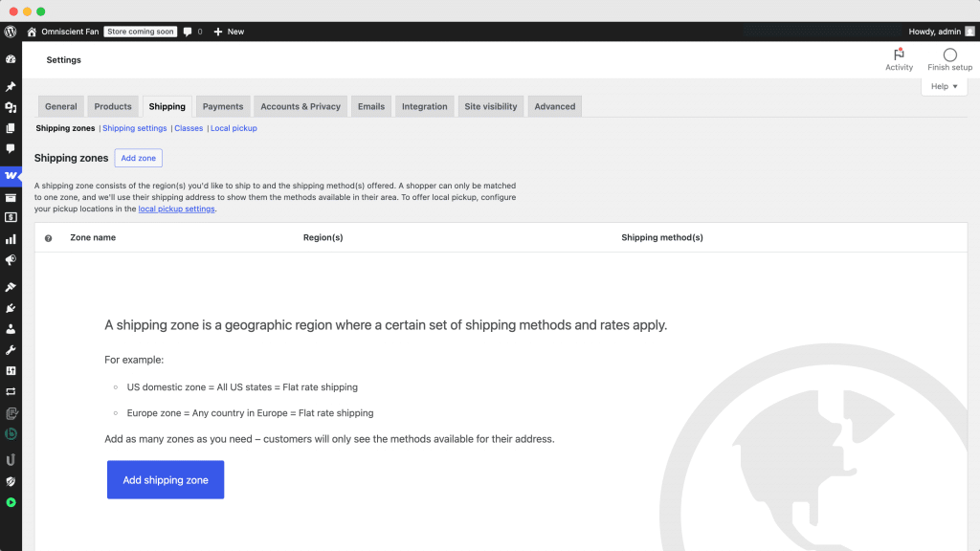The image size is (980, 551).
Task: Select the Shipping zones sub-section
Action: coord(65,128)
